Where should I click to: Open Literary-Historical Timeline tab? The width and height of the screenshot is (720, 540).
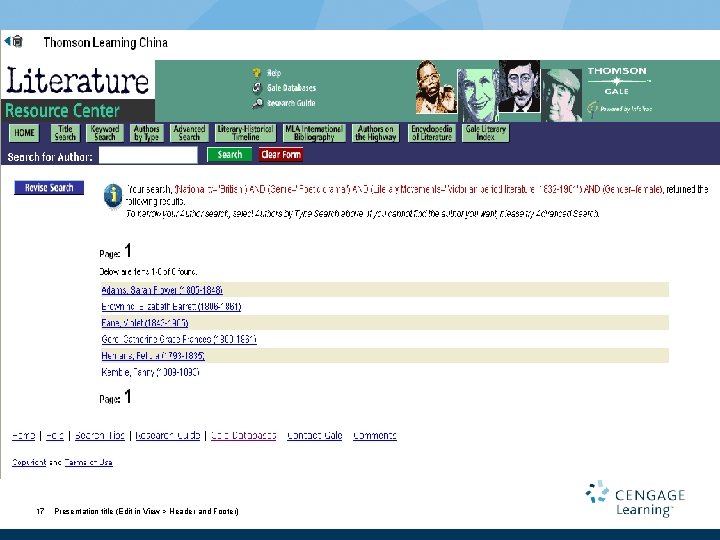tap(246, 133)
